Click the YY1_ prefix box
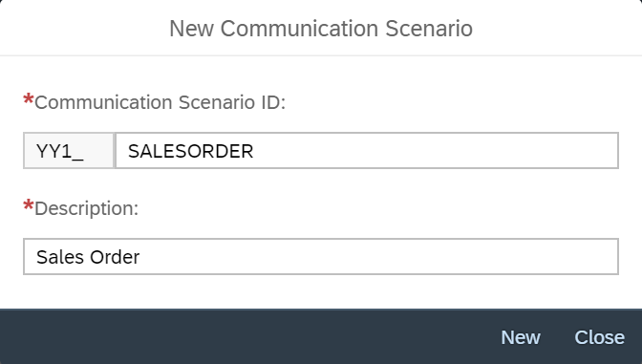642x364 pixels. pos(69,150)
